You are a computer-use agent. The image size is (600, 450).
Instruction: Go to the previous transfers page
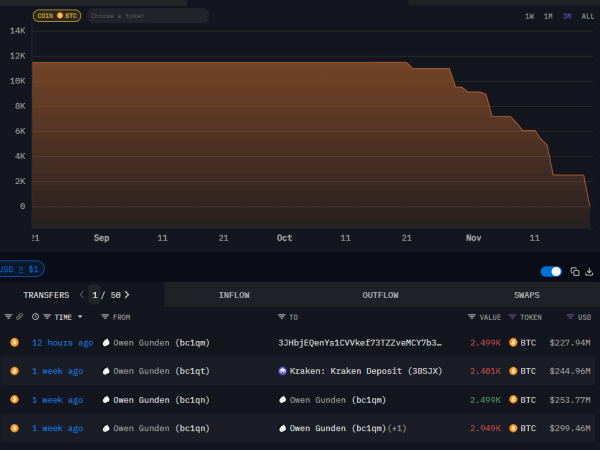pos(82,295)
